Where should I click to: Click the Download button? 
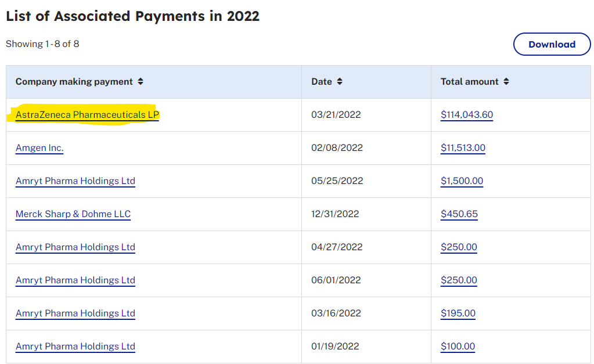pyautogui.click(x=552, y=44)
